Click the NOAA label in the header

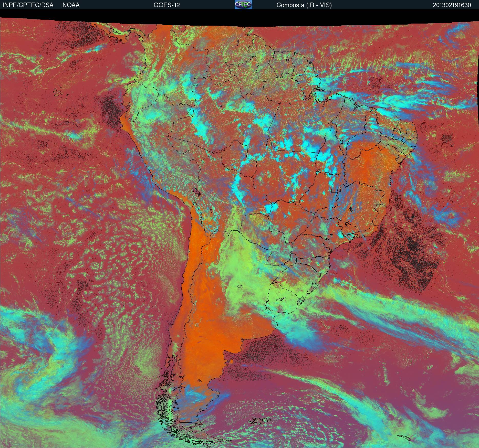coord(71,5)
